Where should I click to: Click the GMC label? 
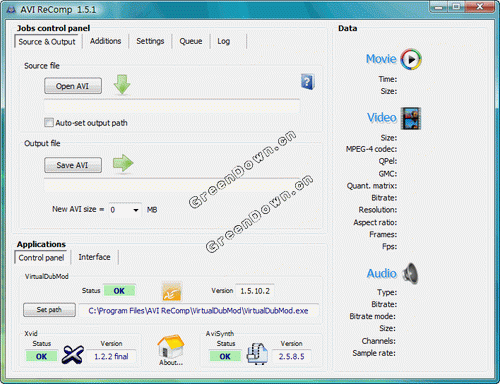point(387,174)
